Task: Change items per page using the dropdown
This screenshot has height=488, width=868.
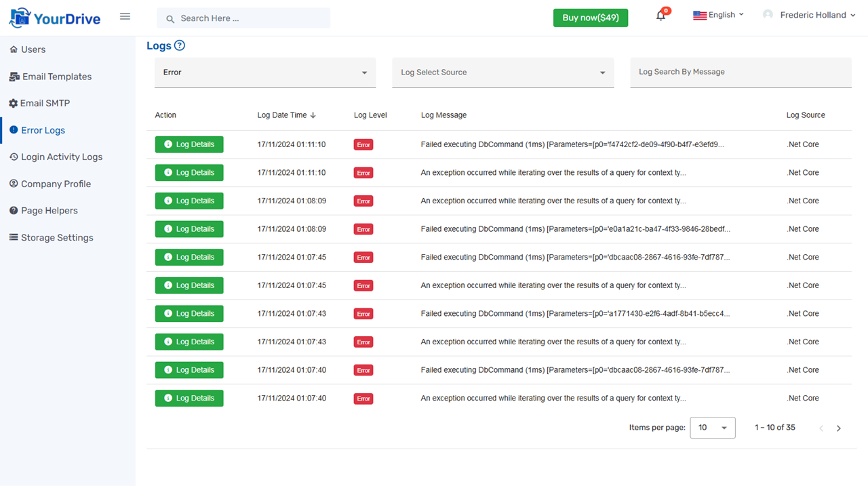Action: point(712,428)
